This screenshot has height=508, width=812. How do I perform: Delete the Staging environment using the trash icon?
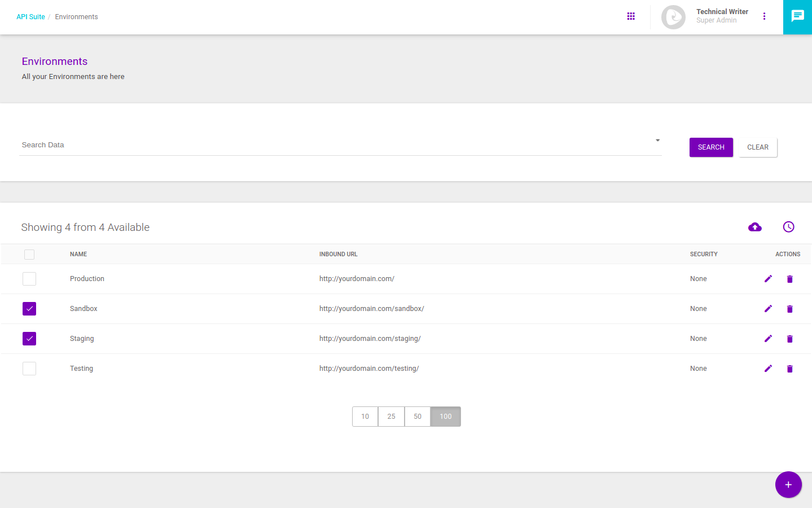(x=789, y=339)
